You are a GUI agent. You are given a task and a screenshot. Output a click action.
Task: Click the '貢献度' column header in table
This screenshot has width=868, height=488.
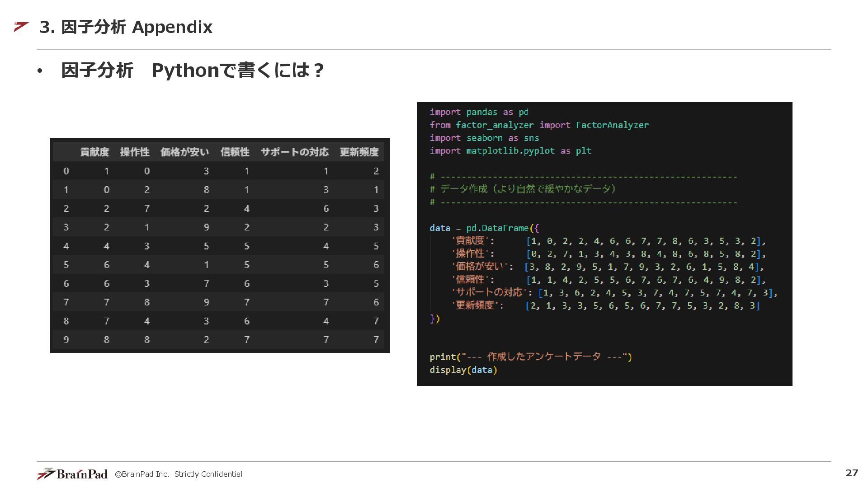pyautogui.click(x=94, y=152)
